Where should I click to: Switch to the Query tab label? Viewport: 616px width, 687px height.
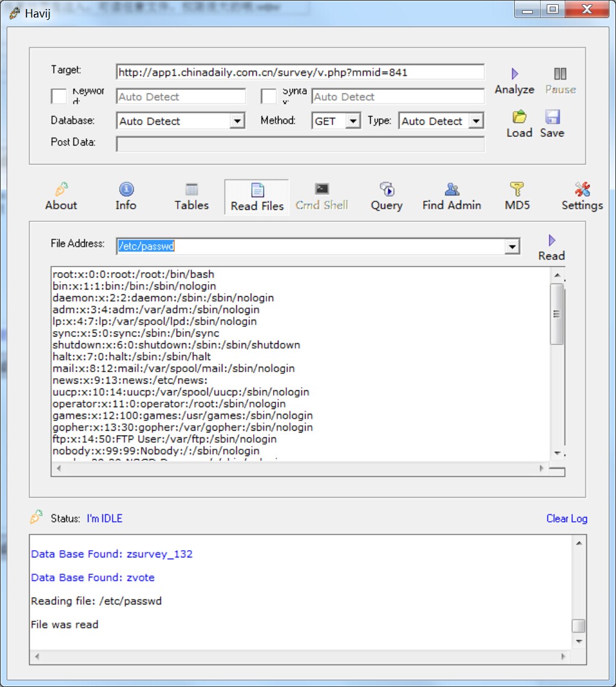click(x=387, y=206)
